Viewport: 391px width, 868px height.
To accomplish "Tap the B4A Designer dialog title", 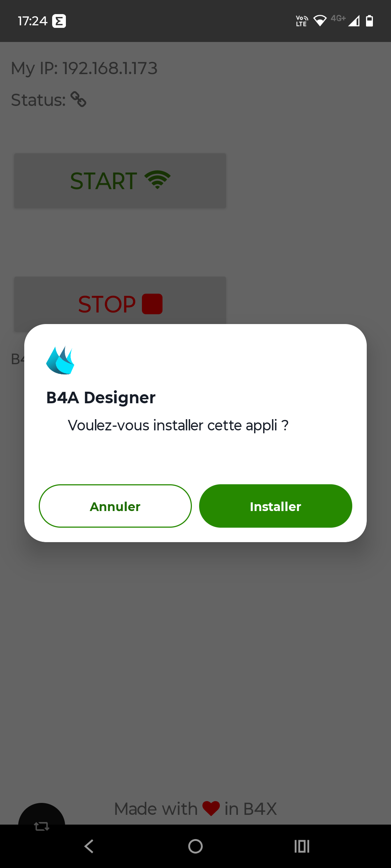I will click(x=101, y=397).
